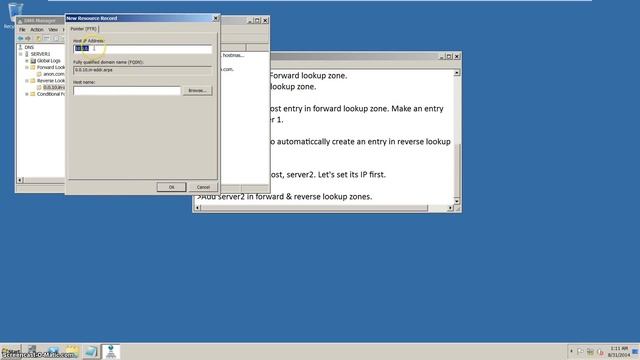Click the text 'server2. Let's set its IP first.'
The width and height of the screenshot is (640, 360).
pos(336,174)
